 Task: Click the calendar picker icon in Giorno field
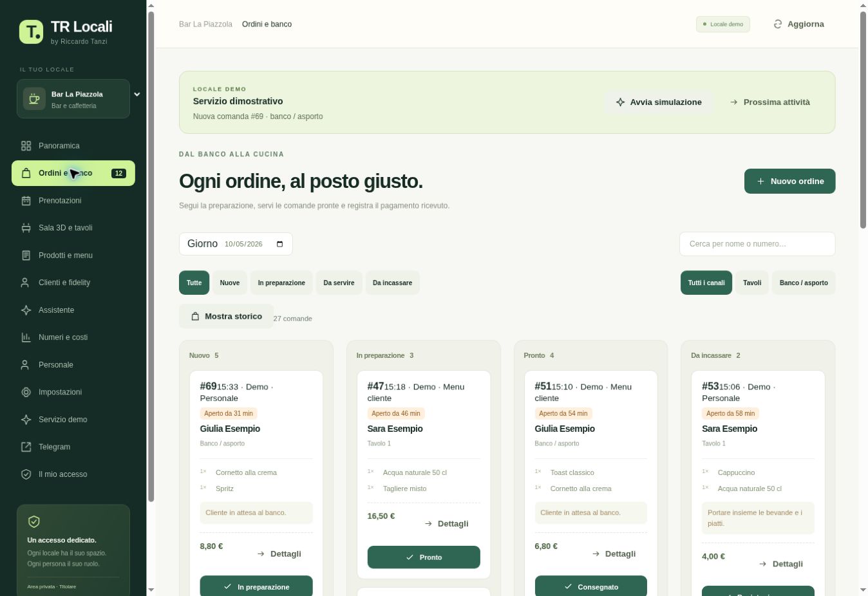pos(279,244)
